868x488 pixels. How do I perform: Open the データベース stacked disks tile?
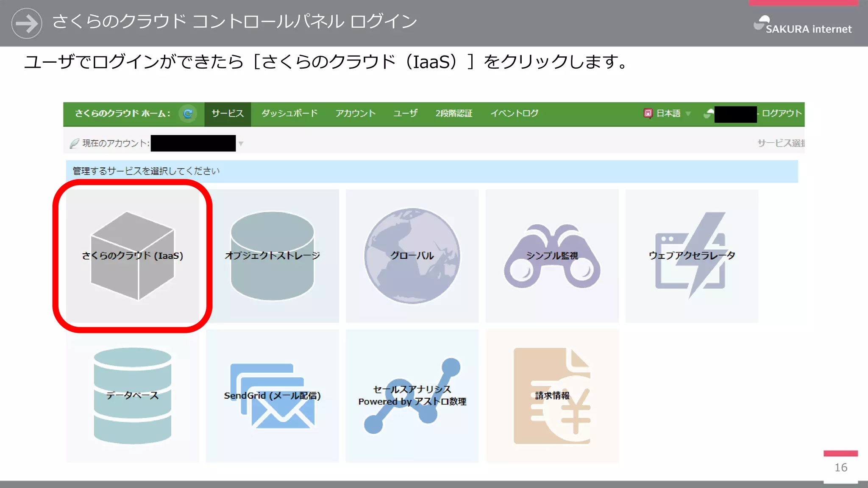(133, 396)
